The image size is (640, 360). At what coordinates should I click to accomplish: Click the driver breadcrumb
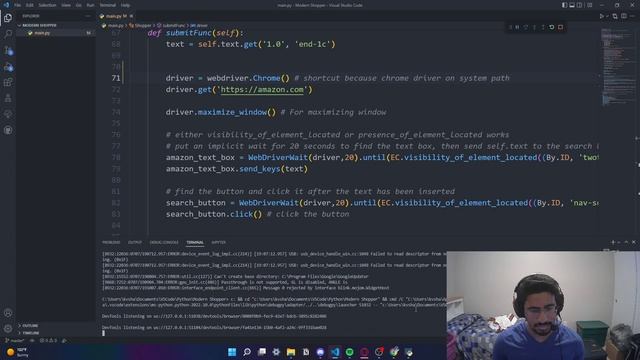[x=199, y=25]
